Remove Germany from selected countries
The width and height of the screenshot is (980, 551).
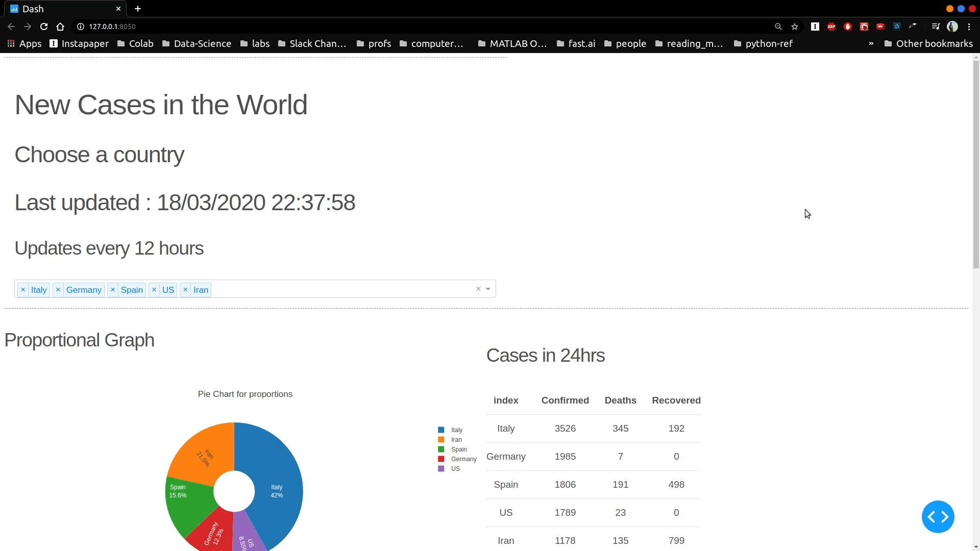tap(58, 289)
